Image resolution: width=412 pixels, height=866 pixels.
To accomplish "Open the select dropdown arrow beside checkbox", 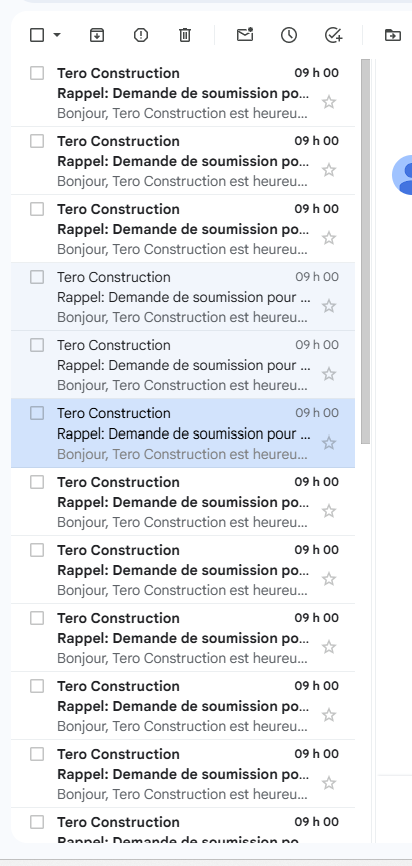I will pyautogui.click(x=57, y=35).
